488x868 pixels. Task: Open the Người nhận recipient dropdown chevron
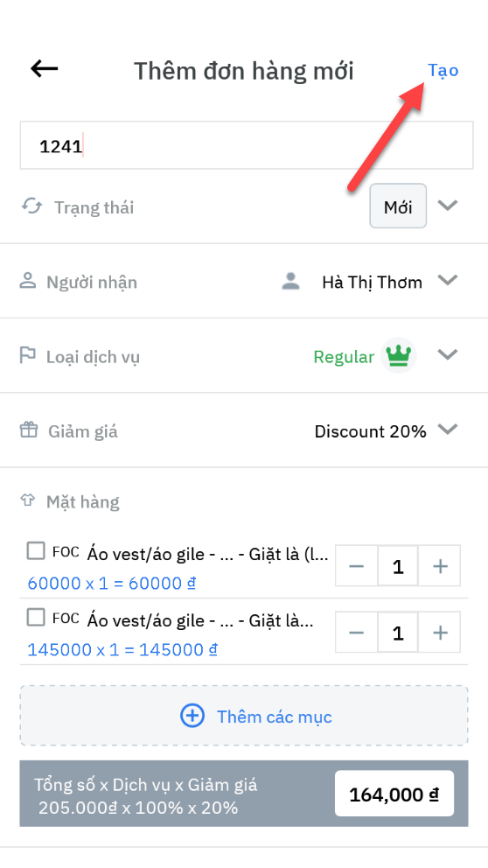(447, 280)
